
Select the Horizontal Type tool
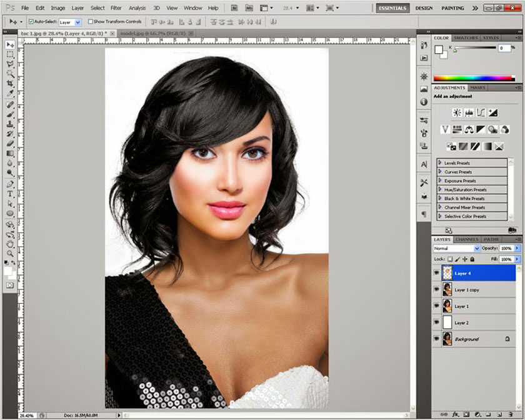[x=10, y=194]
